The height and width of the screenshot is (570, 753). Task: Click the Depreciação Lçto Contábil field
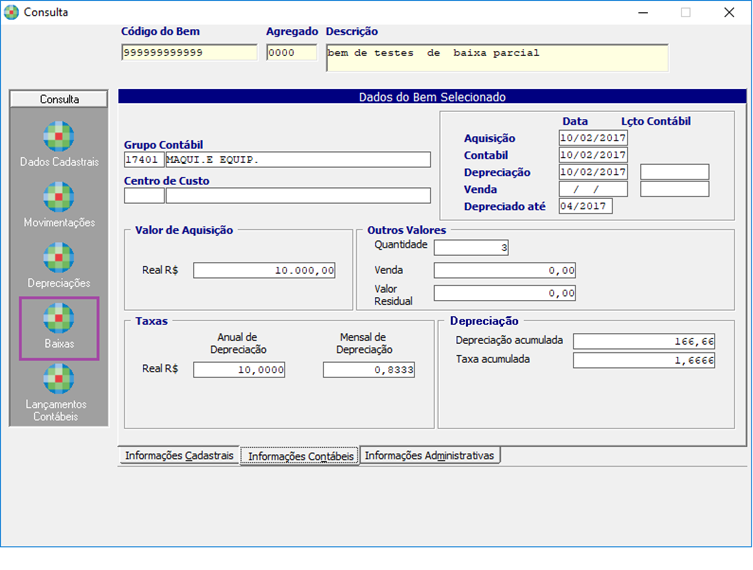[674, 172]
